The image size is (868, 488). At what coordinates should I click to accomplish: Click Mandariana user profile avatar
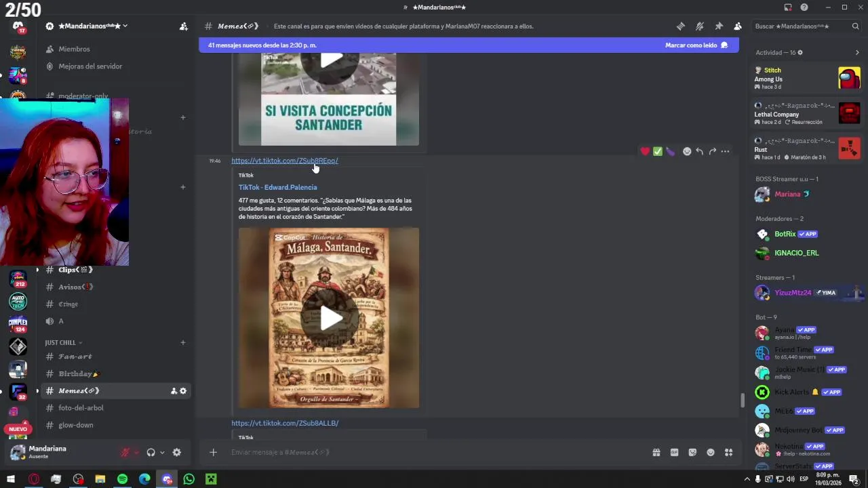18,452
